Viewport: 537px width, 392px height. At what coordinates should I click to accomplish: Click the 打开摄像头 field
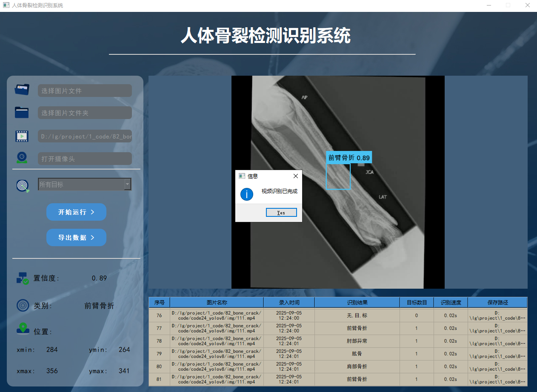pos(85,159)
